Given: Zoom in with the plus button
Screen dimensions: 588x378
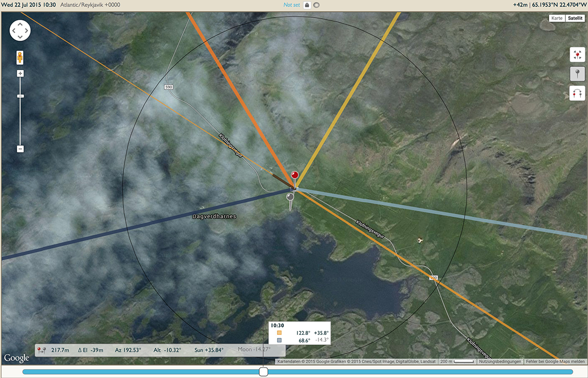Looking at the screenshot, I should (x=20, y=74).
